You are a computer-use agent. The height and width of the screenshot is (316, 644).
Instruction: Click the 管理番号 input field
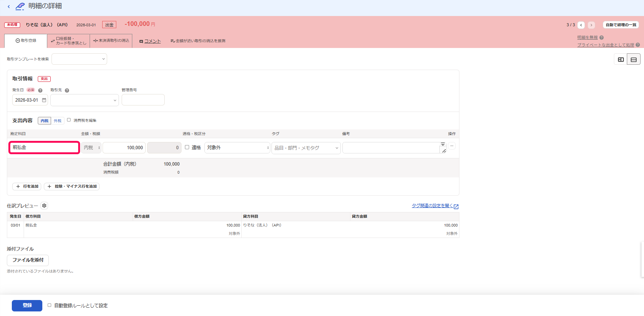pyautogui.click(x=143, y=100)
